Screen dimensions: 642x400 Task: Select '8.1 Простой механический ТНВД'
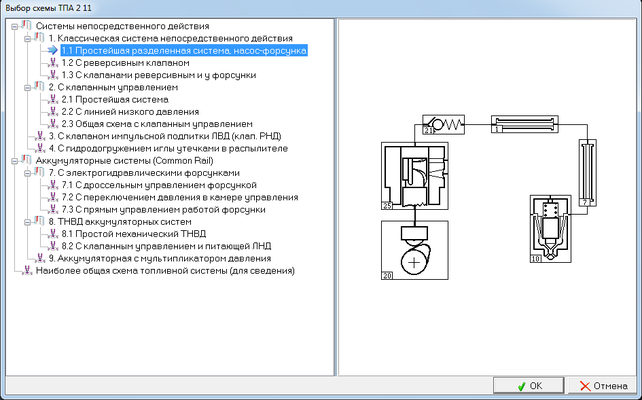(x=133, y=234)
